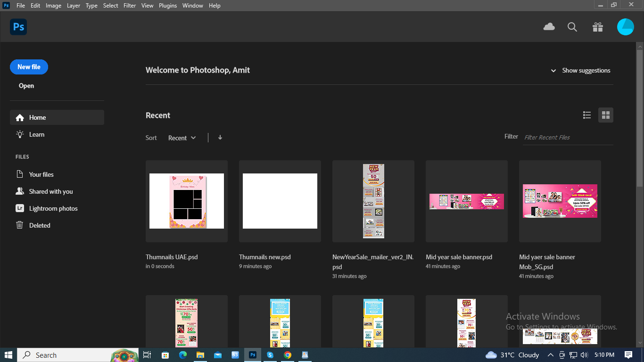Switch recent files to grid view
Viewport: 644px width, 362px height.
coord(606,115)
